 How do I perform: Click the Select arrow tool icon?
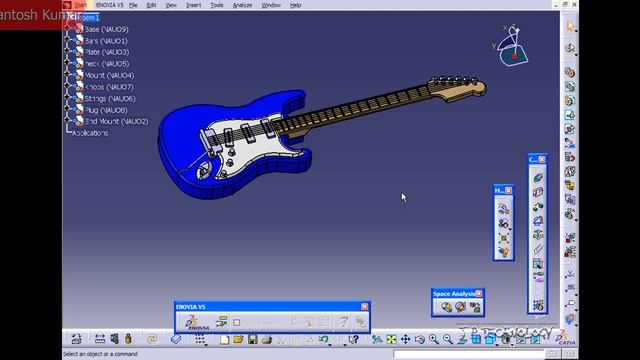570,27
